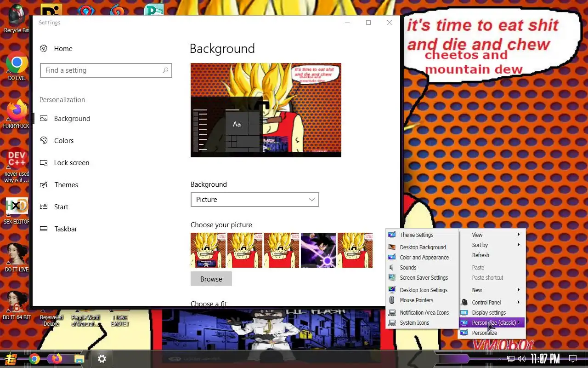This screenshot has width=588, height=368.
Task: Select Screen Saver Settings in the submenu
Action: point(422,278)
